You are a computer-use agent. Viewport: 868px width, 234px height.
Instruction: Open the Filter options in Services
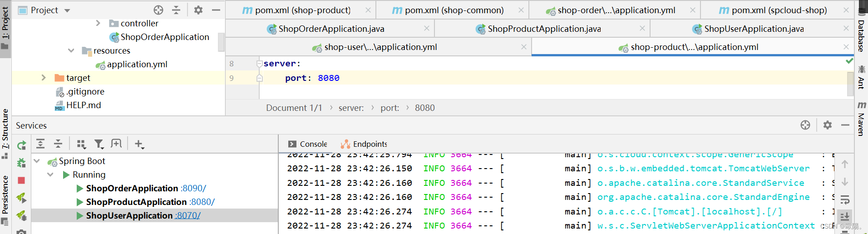click(99, 144)
